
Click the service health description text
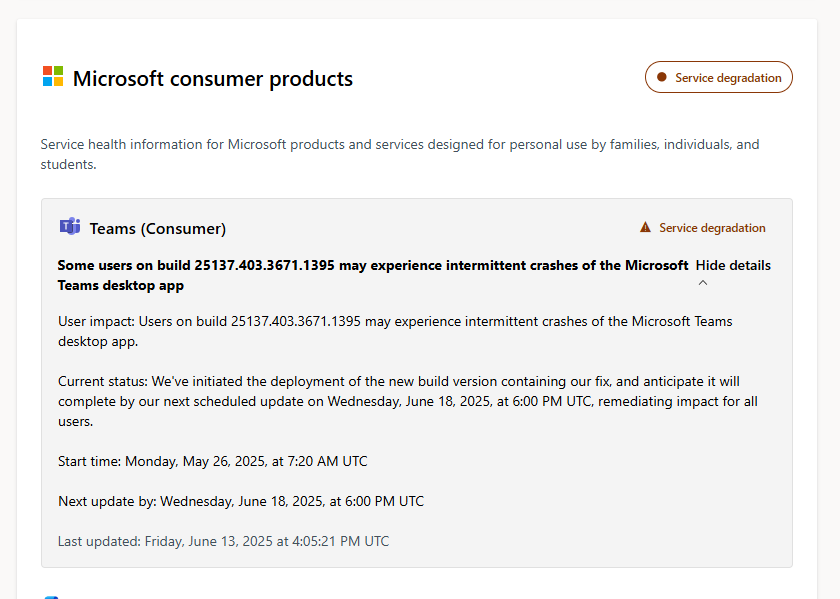(x=400, y=154)
